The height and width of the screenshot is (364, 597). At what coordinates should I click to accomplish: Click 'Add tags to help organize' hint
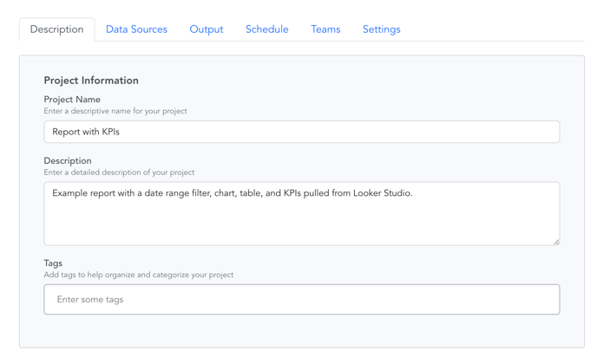(138, 275)
